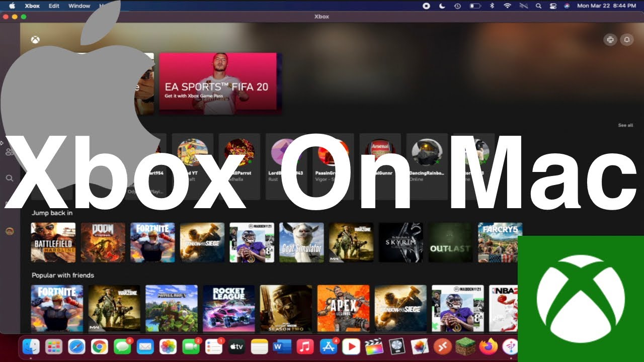
Task: Click the Xbox logo home icon
Action: (x=35, y=40)
